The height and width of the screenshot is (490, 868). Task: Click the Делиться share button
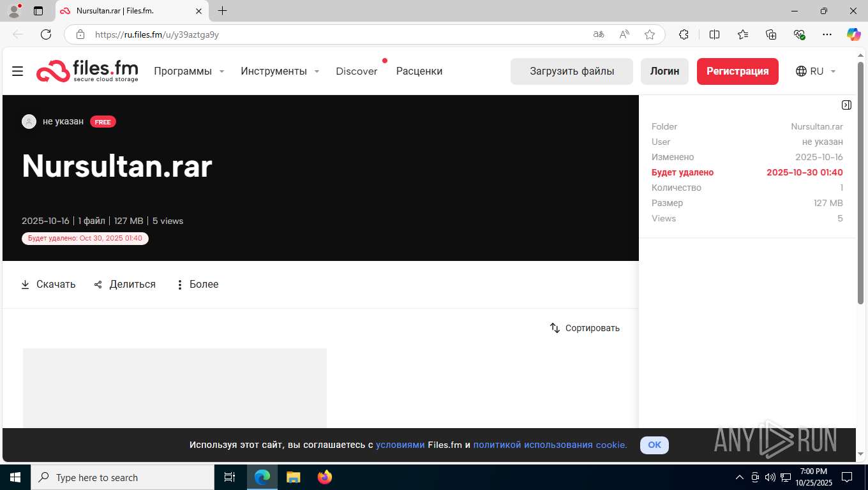pos(124,285)
